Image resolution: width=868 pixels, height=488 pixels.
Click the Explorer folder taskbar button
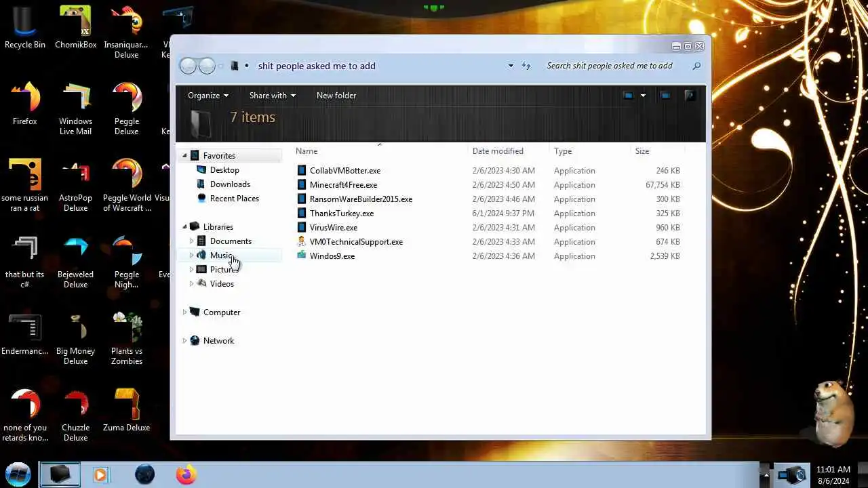pos(60,474)
